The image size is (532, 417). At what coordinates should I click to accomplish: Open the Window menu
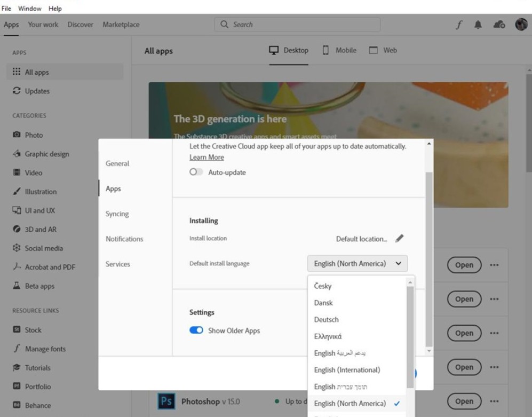[x=30, y=9]
